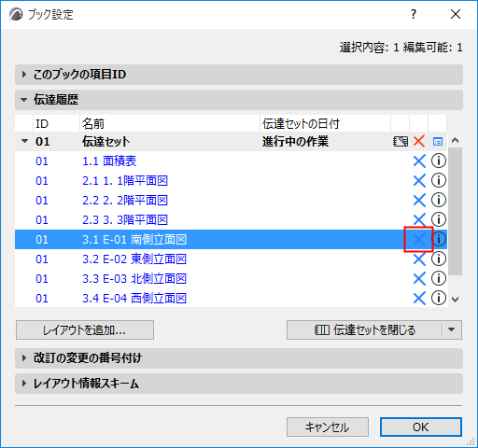Remove 2.2 2. 2階平面図 via blue X
This screenshot has width=478, height=448.
tap(419, 201)
